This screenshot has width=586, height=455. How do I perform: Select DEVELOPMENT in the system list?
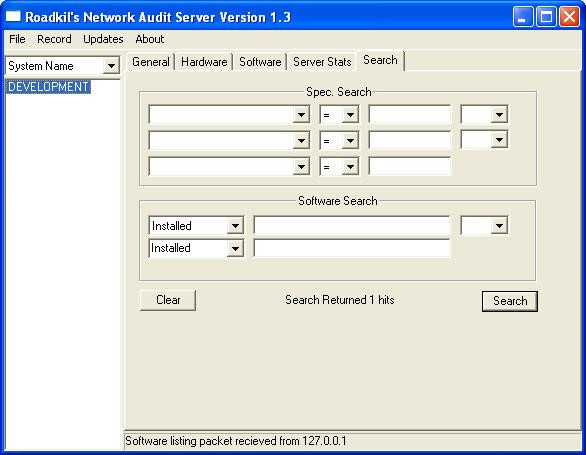pos(48,87)
